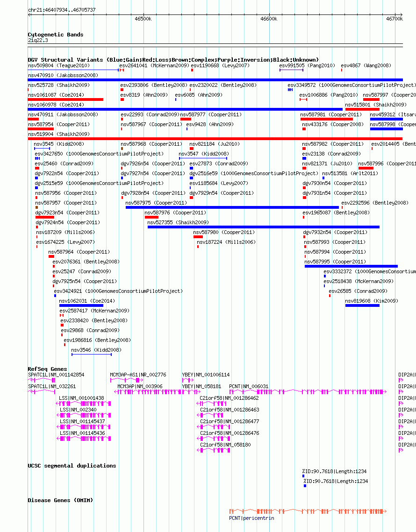Click variant esv26585 (Conrad2009) label
Viewport: 416px width, 532px height.
(358, 291)
